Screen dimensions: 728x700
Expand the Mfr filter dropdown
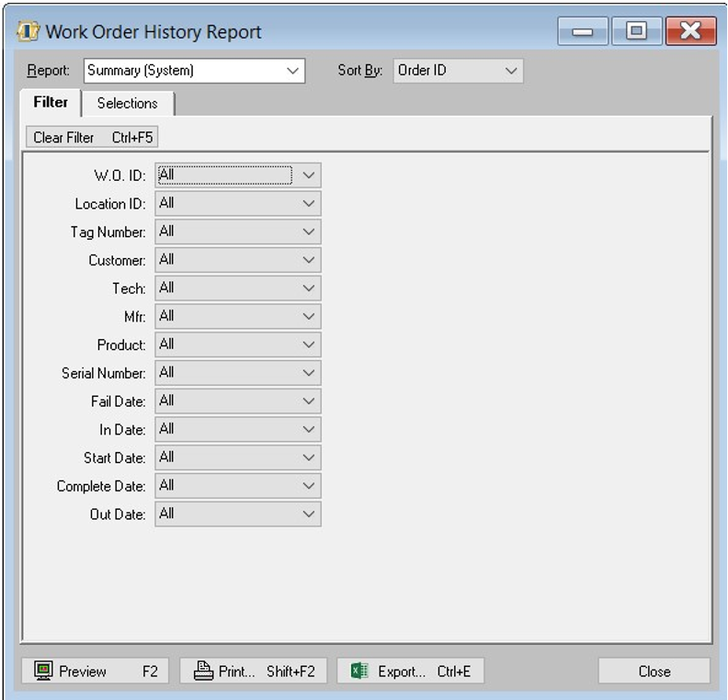238,316
